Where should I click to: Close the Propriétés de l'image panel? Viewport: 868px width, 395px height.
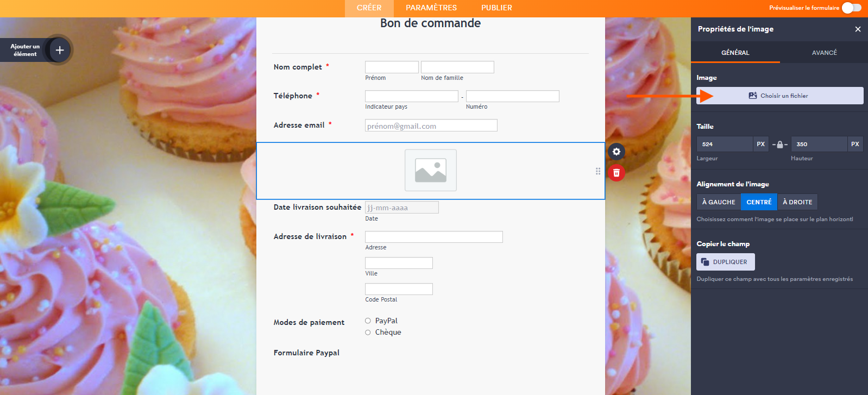click(858, 29)
